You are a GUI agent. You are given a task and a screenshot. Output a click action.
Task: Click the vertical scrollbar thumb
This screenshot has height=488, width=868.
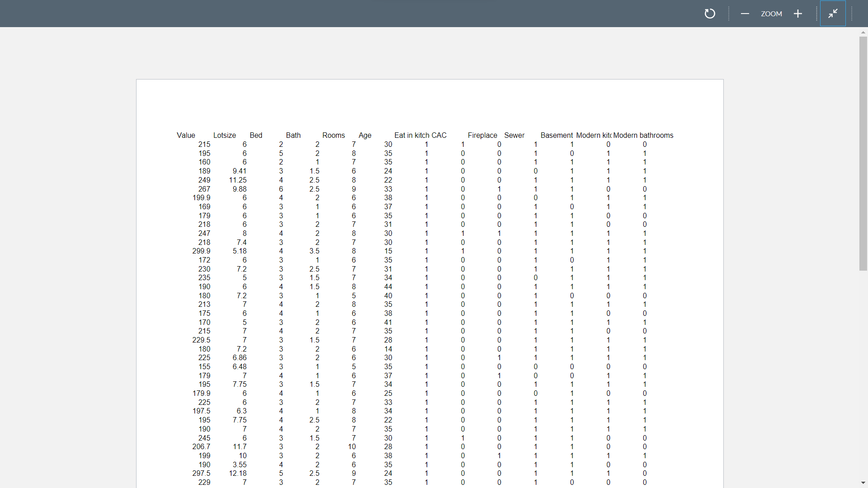click(x=863, y=154)
